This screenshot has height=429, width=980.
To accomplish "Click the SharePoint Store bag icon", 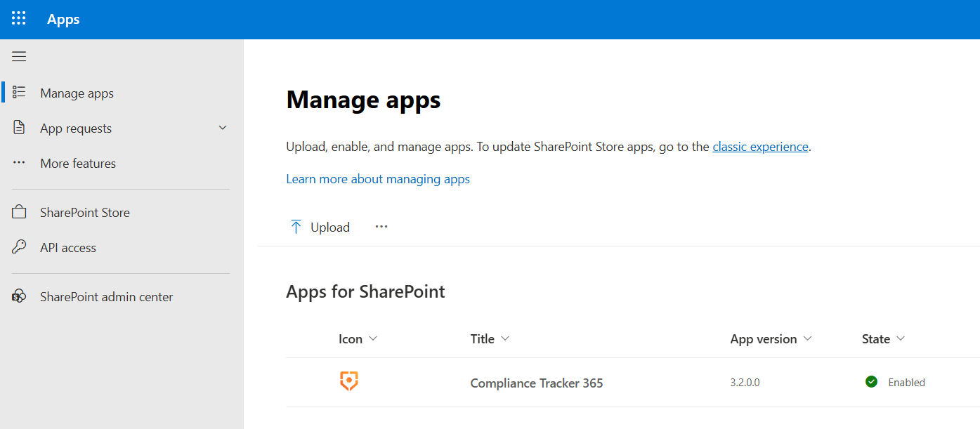I will click(19, 212).
